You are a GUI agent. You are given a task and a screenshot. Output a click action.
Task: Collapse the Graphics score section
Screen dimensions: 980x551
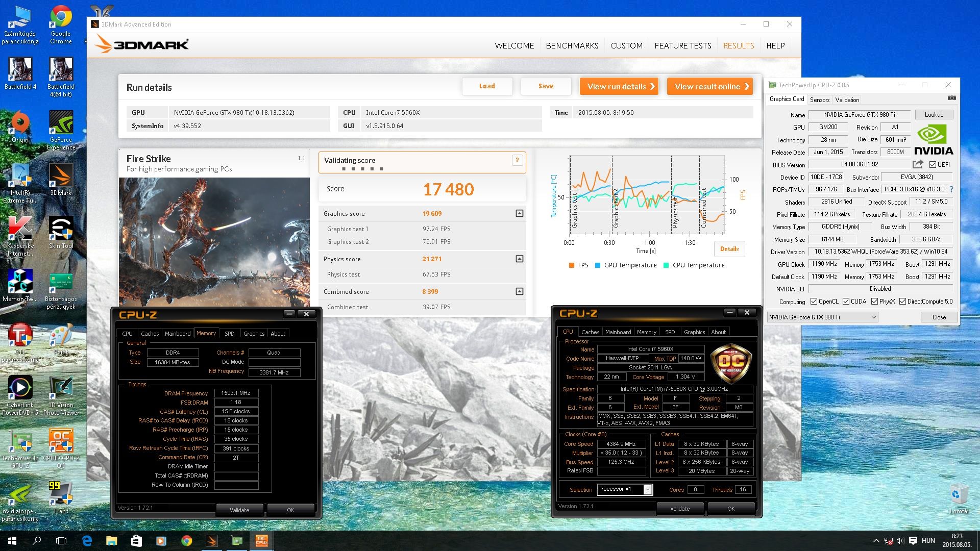[x=519, y=213]
